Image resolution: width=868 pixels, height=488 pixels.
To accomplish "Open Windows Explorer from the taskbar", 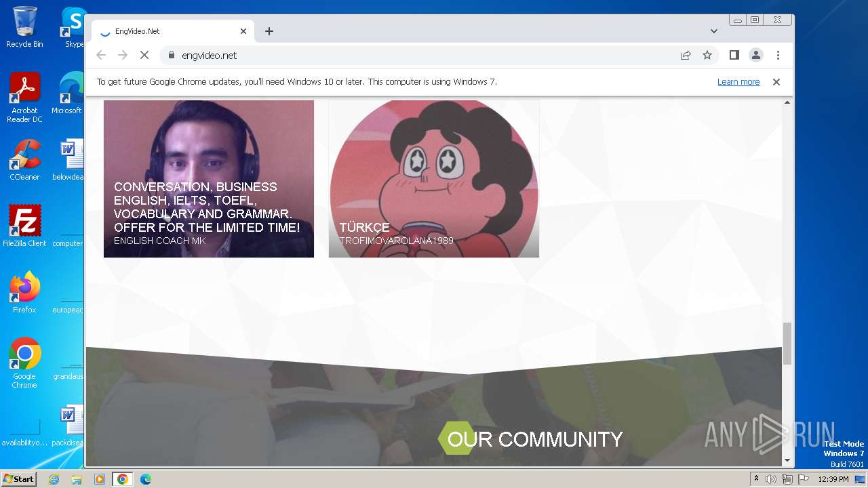I will coord(77,479).
